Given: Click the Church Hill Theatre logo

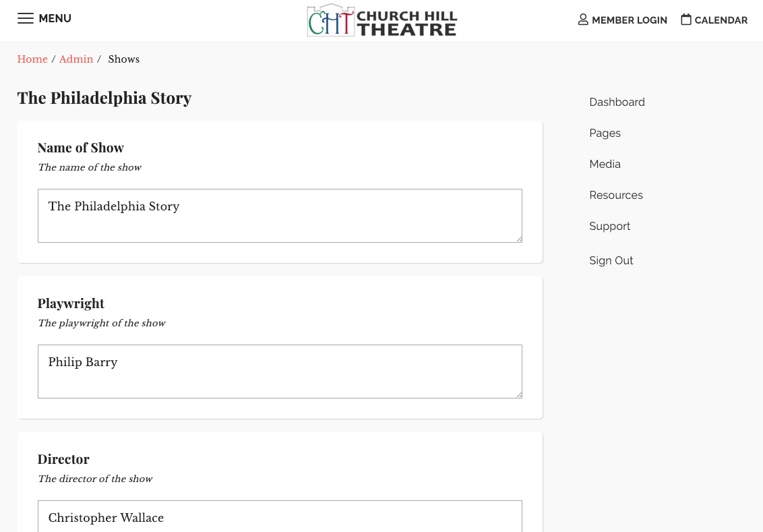Looking at the screenshot, I should click(382, 20).
